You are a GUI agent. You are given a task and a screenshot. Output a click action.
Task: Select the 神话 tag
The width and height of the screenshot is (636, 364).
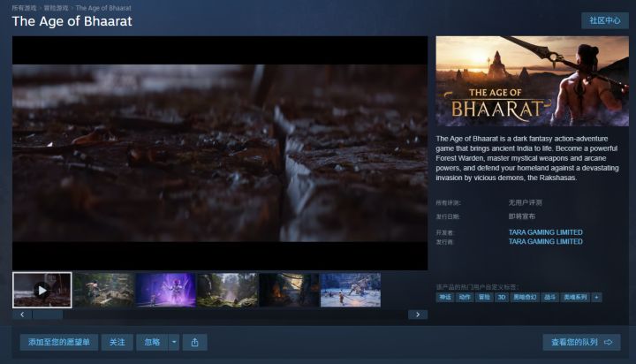[445, 297]
